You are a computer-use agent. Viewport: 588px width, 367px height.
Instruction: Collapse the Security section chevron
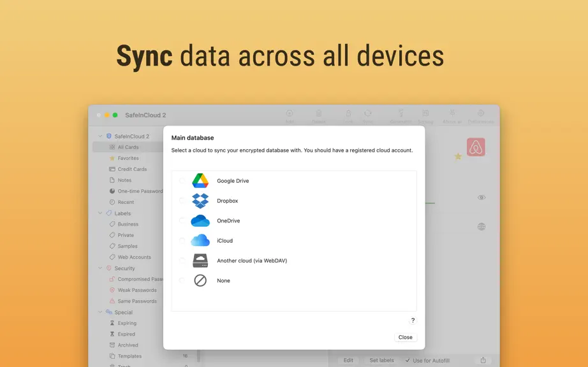(100, 268)
